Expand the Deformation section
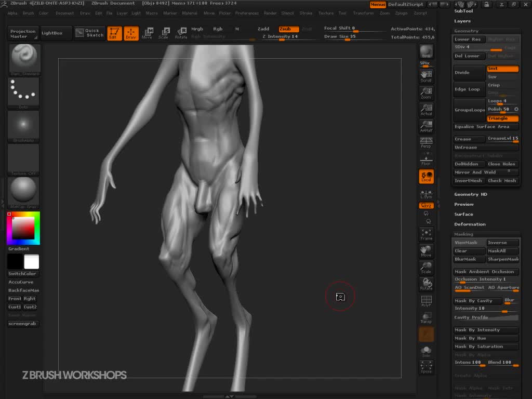Screen dimensions: 532x399 pyautogui.click(x=470, y=224)
